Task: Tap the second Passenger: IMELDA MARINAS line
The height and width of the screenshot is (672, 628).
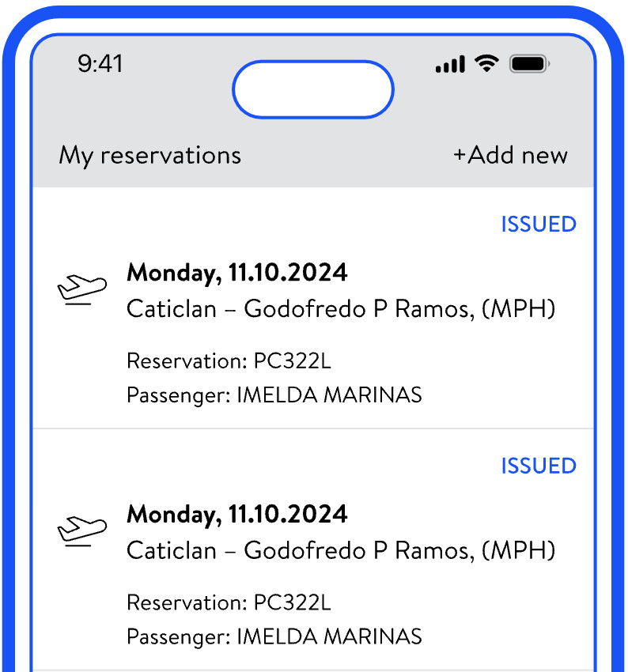Action: [x=274, y=636]
